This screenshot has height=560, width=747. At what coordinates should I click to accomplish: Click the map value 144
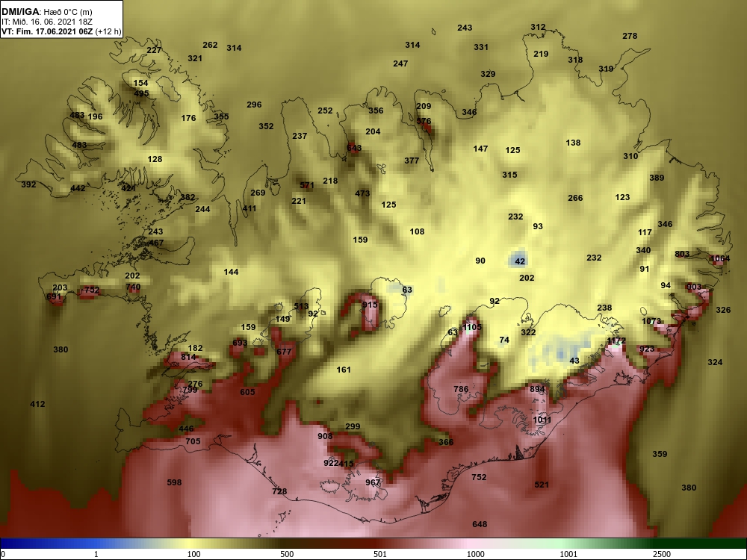(231, 272)
